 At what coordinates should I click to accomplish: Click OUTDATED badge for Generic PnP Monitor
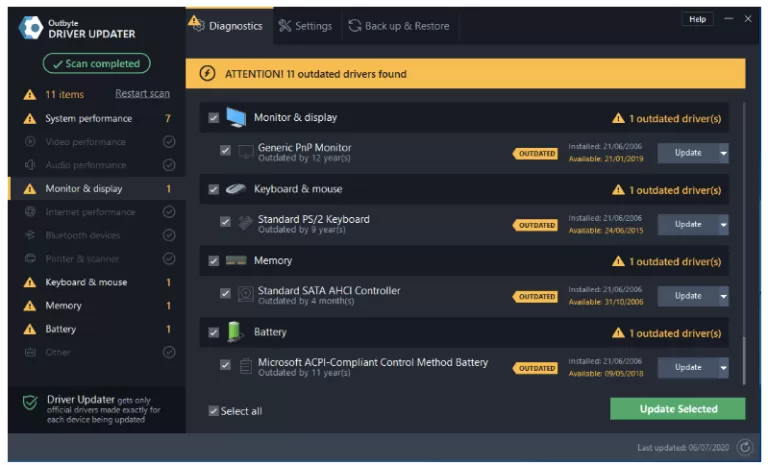point(535,154)
